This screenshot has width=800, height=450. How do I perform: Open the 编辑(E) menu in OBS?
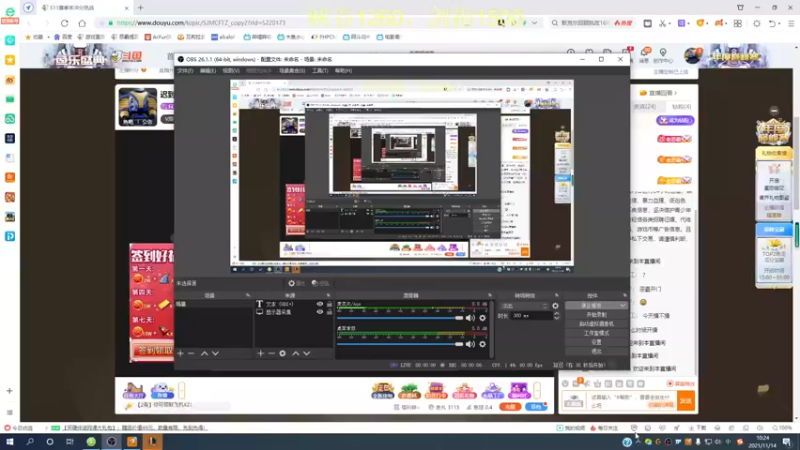click(x=208, y=71)
